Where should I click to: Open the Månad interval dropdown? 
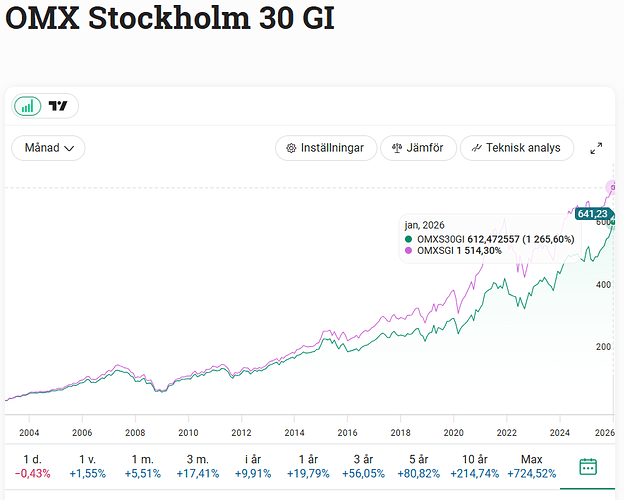click(x=48, y=148)
